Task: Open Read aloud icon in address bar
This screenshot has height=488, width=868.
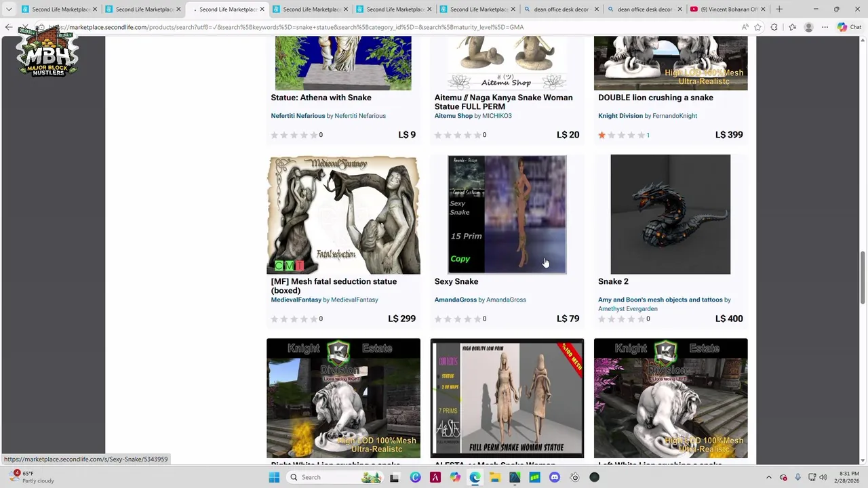Action: coord(745,27)
